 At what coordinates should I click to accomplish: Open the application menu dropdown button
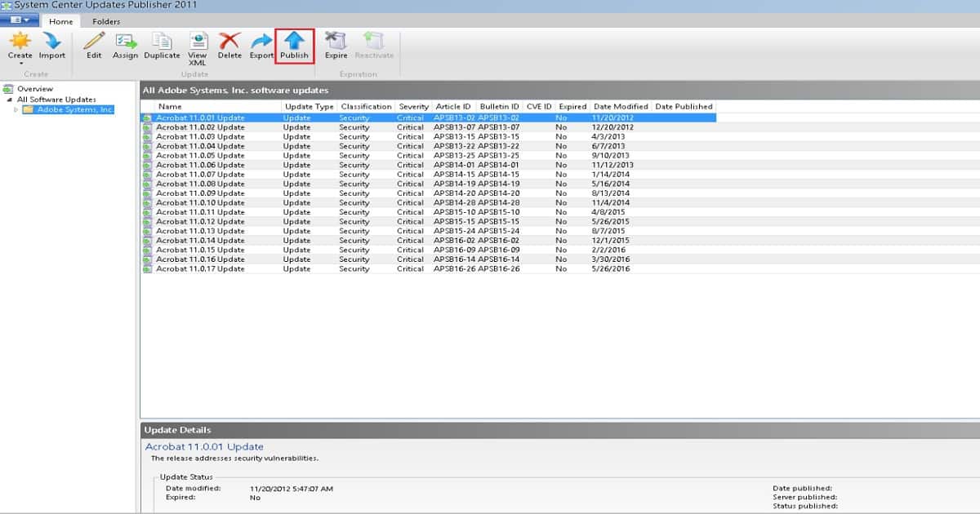[x=20, y=20]
